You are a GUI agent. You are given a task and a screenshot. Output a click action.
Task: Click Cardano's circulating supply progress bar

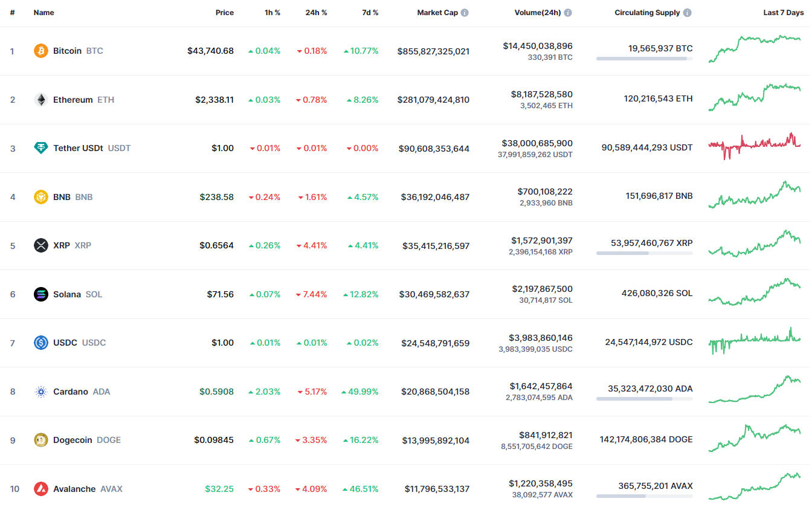coord(644,399)
